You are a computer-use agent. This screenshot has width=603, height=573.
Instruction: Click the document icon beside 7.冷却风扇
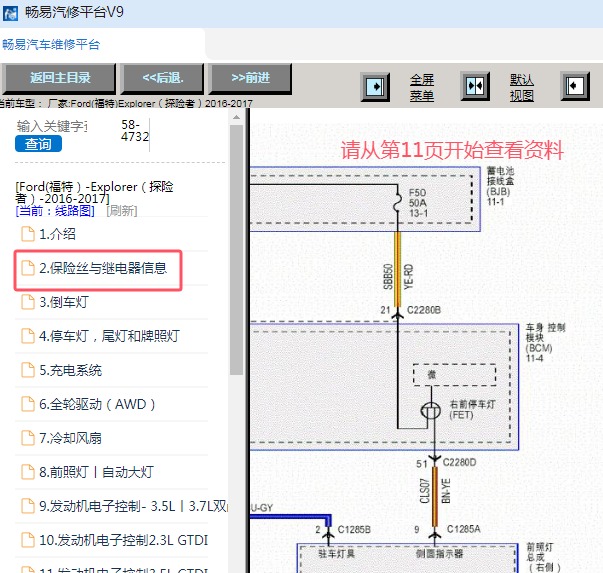click(x=28, y=438)
